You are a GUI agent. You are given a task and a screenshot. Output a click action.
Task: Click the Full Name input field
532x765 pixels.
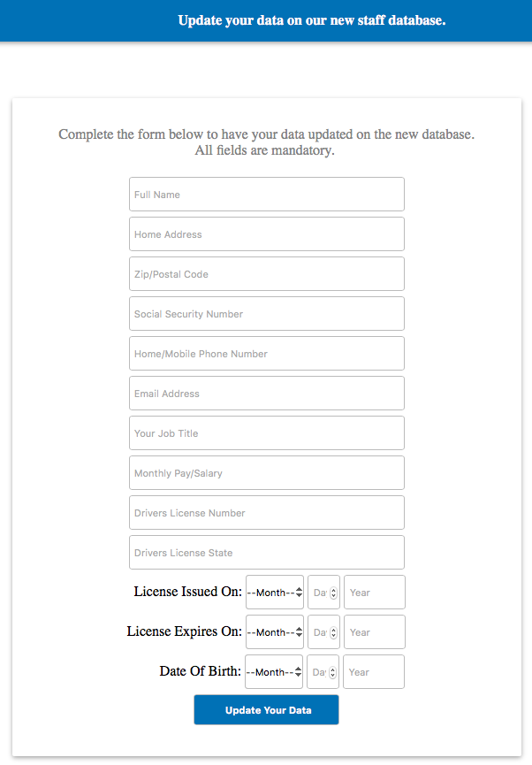tap(266, 195)
